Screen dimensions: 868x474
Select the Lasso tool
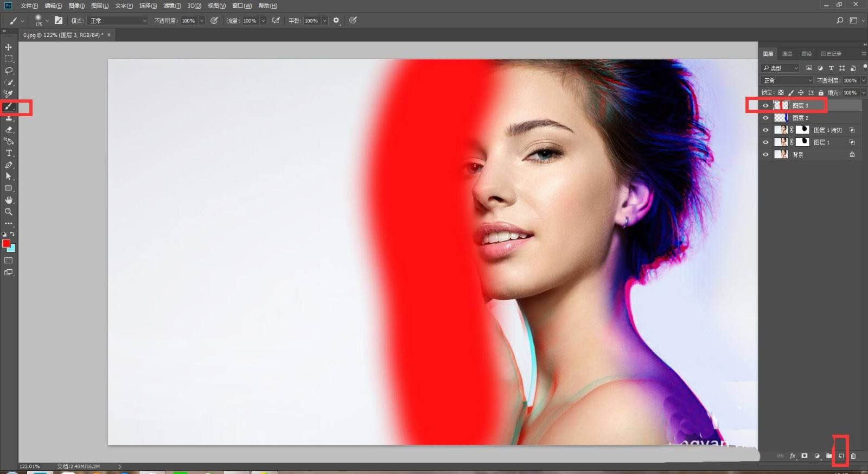click(x=9, y=71)
